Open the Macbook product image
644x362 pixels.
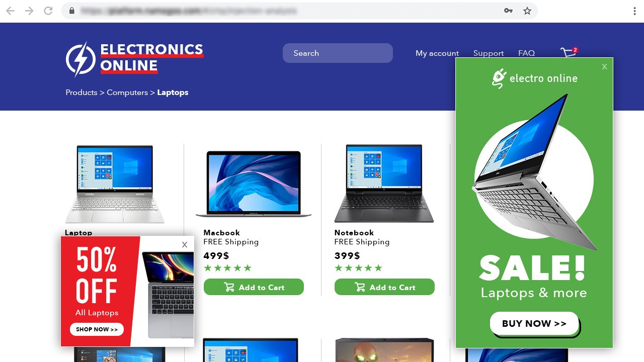pyautogui.click(x=254, y=184)
